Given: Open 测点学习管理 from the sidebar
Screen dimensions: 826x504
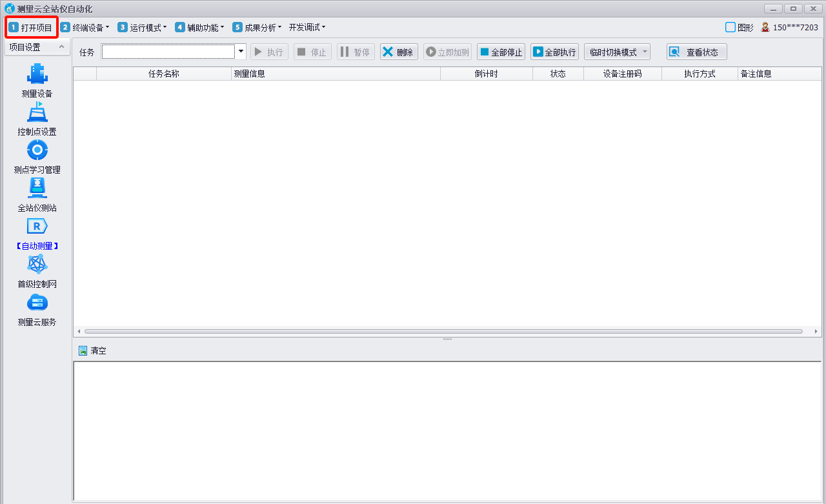Looking at the screenshot, I should point(37,150).
